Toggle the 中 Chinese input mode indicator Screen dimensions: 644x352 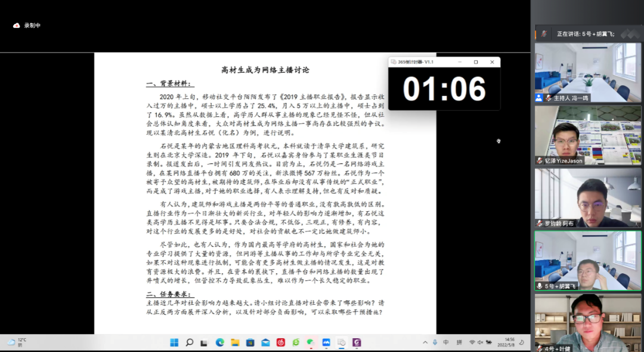click(x=447, y=342)
